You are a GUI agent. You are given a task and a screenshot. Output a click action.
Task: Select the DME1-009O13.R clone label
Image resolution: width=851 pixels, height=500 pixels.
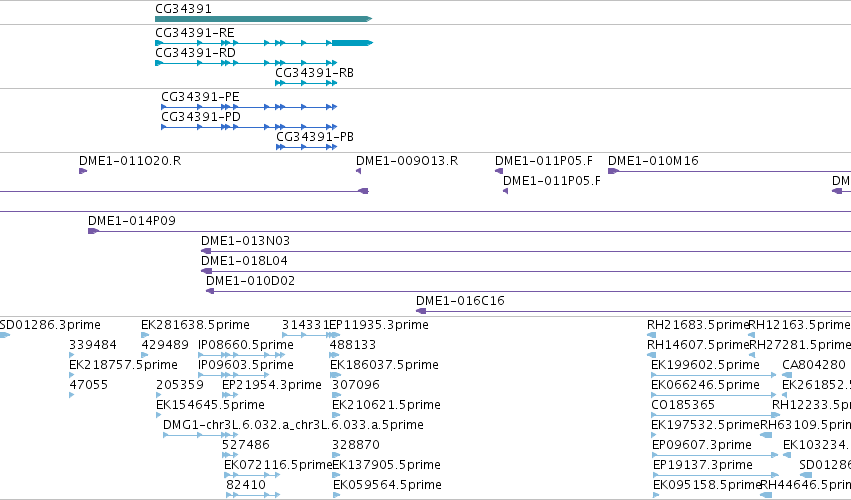coord(407,161)
